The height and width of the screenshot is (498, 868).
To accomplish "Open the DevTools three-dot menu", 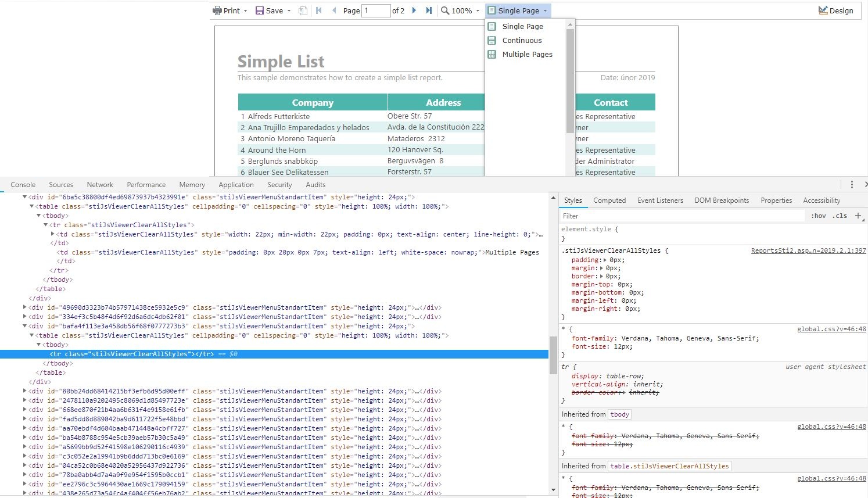I will [x=852, y=184].
